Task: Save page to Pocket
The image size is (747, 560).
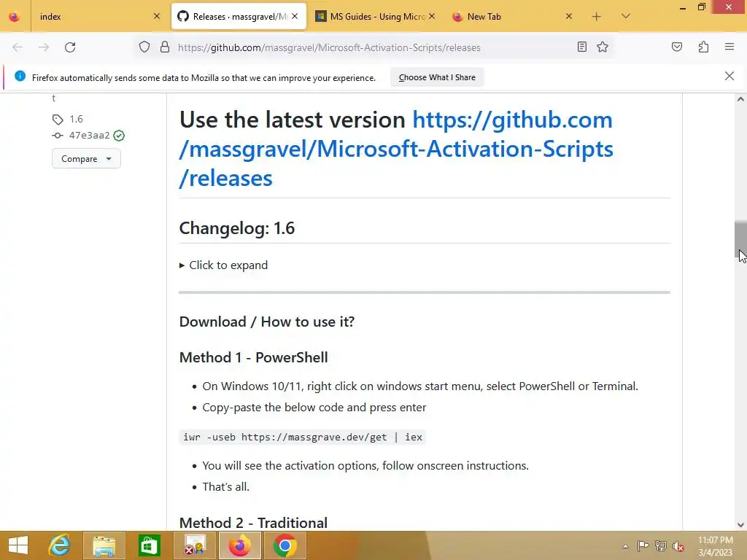Action: click(x=677, y=47)
